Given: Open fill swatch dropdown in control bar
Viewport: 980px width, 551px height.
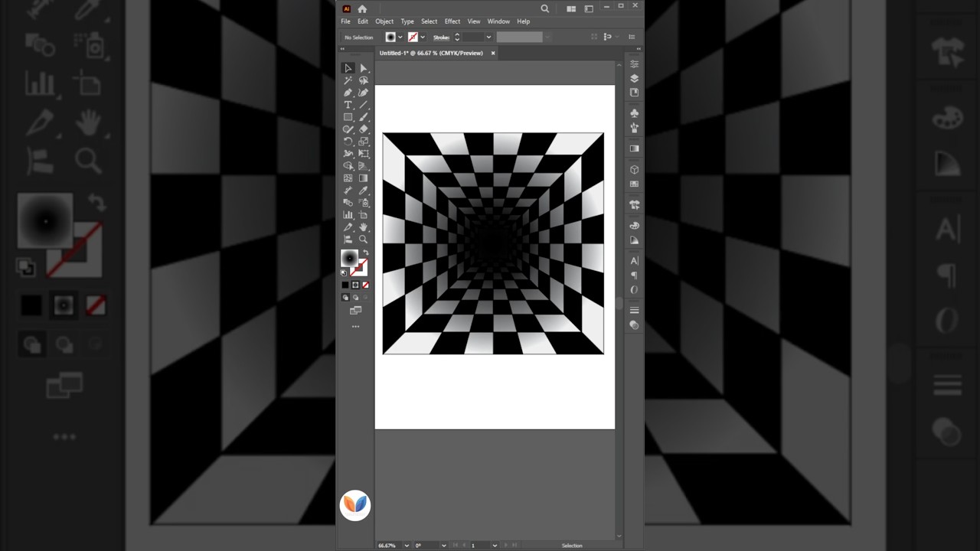Looking at the screenshot, I should 400,37.
